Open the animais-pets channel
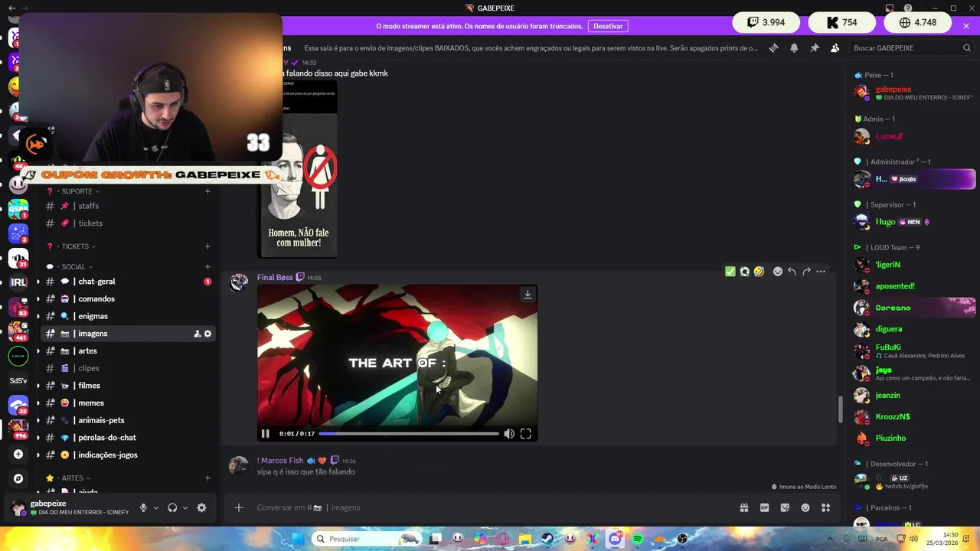The height and width of the screenshot is (551, 980). 128,420
